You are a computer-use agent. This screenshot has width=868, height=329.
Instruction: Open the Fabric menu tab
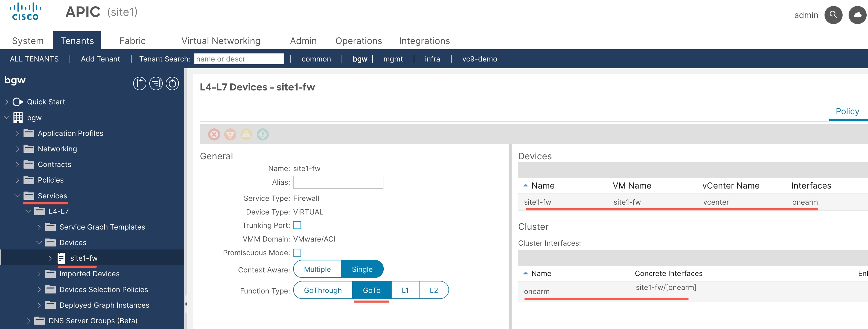[x=132, y=41]
